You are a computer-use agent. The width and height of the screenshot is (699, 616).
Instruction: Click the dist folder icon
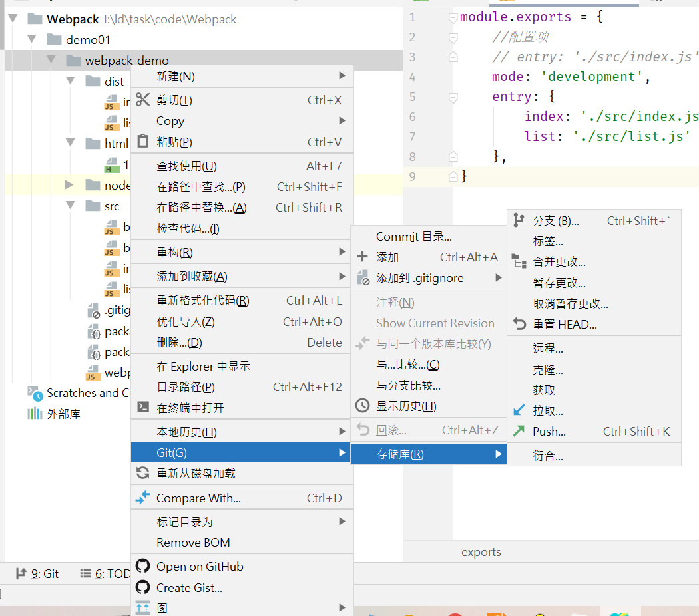[x=93, y=81]
